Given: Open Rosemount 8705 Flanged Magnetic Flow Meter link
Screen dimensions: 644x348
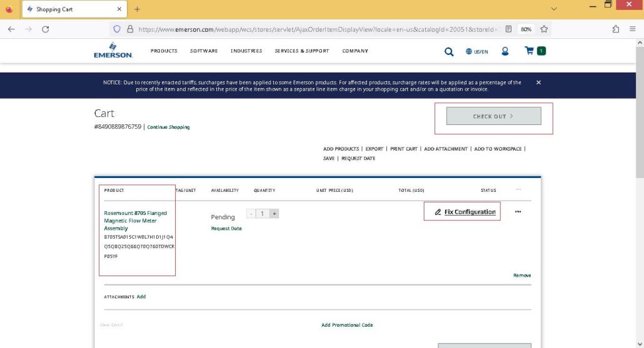Looking at the screenshot, I should 136,221.
